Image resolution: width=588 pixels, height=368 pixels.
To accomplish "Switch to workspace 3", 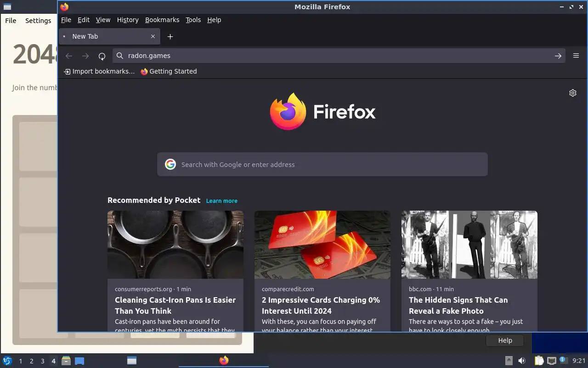I will tap(42, 361).
